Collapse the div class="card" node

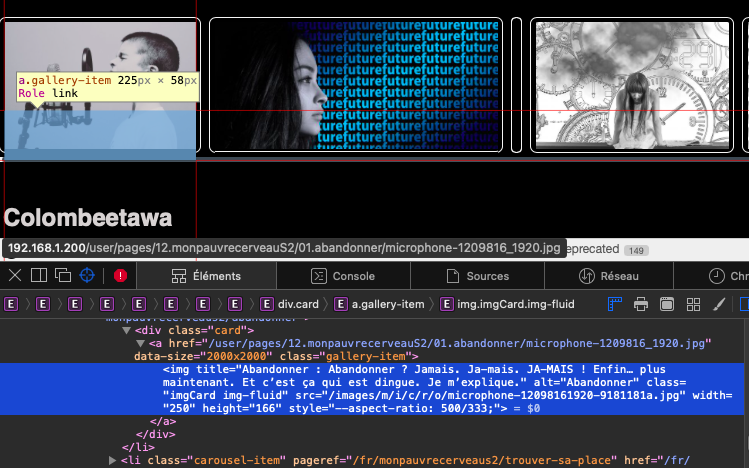[x=127, y=330]
